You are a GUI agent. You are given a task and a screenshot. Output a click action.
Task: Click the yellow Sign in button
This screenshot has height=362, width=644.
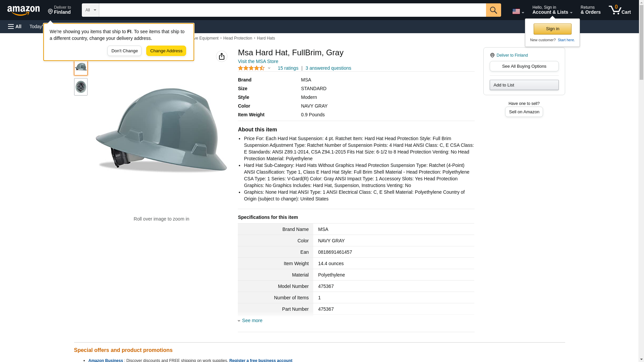click(552, 29)
